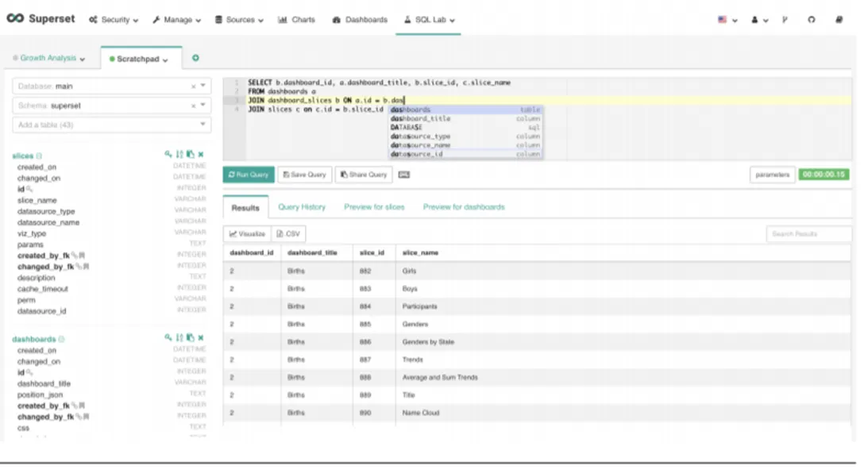Viewport: 868px width, 473px height.
Task: Click the slice_name column header in results
Action: coord(420,253)
